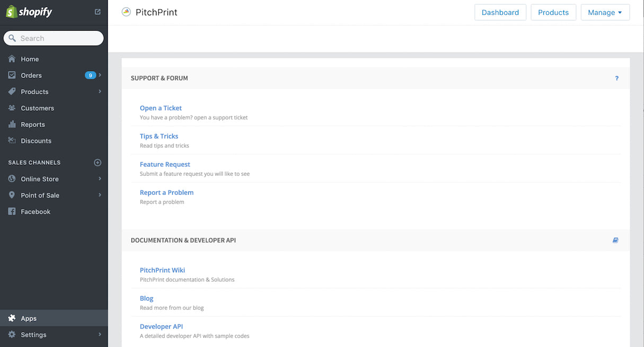Expand the sidebar Products chevron

click(100, 92)
